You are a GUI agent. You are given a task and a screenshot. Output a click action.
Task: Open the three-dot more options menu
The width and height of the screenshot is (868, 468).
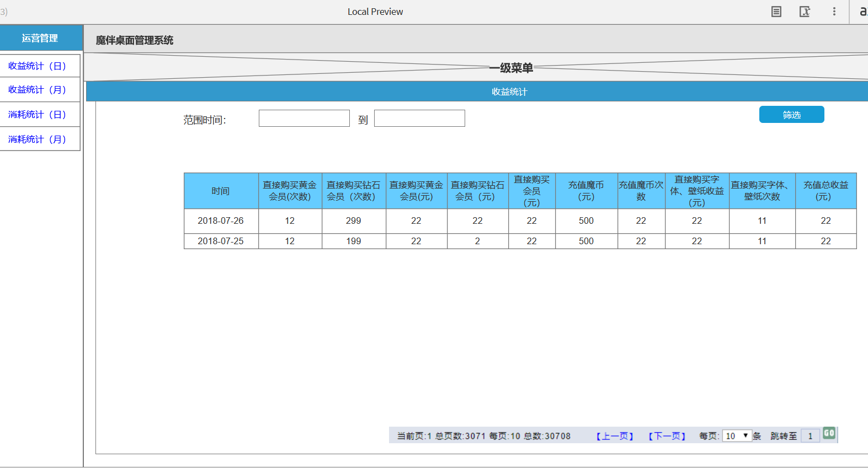[834, 12]
